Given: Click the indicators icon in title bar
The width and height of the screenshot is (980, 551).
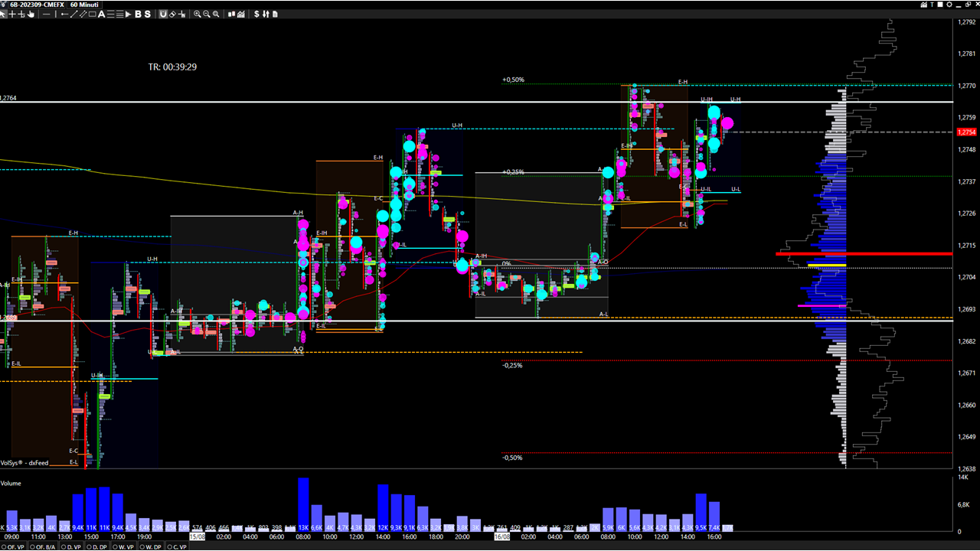Looking at the screenshot, I should coord(923,5).
